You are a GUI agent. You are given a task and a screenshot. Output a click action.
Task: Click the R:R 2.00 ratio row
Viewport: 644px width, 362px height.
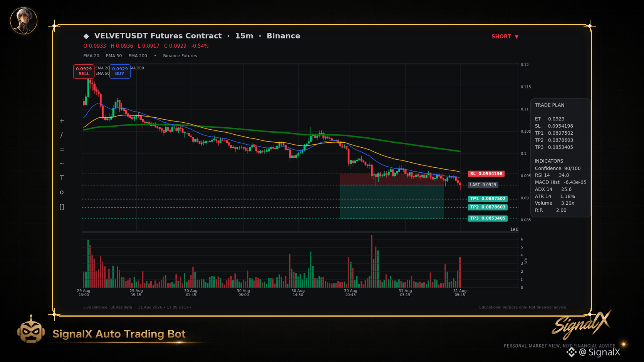pyautogui.click(x=550, y=210)
